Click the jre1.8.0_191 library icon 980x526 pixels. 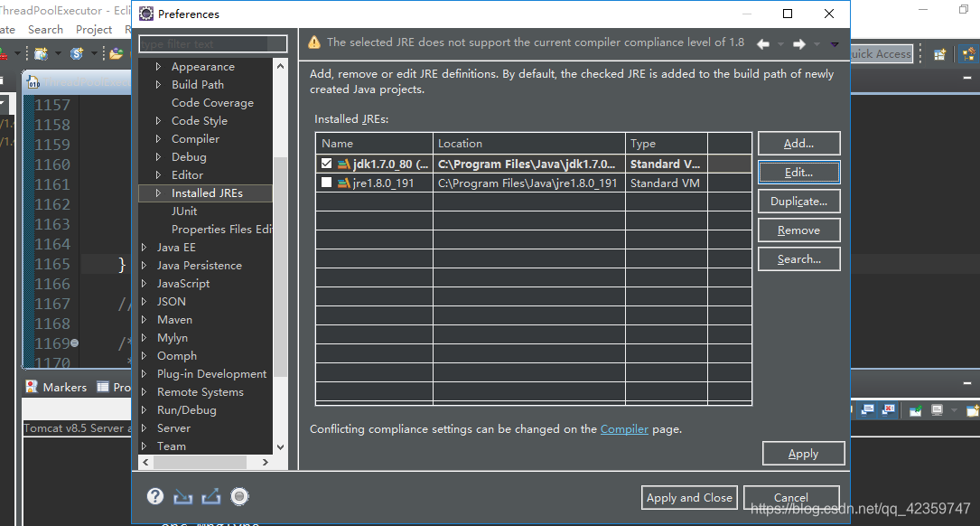[344, 183]
